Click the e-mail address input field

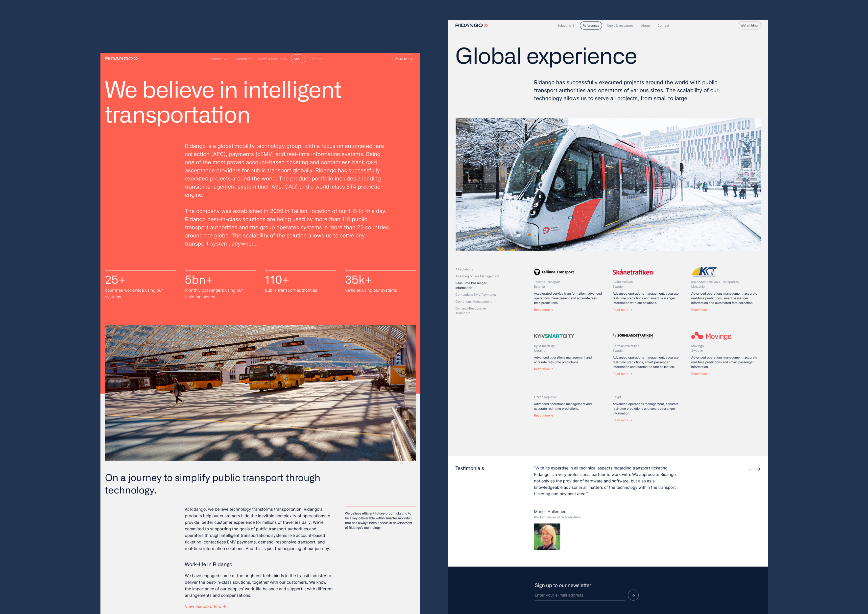click(579, 595)
